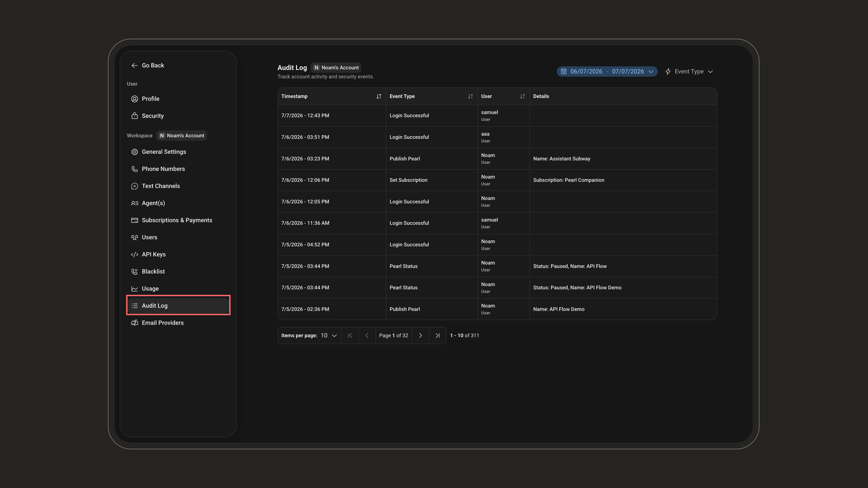Go to next page of results
The height and width of the screenshot is (488, 868).
click(420, 335)
